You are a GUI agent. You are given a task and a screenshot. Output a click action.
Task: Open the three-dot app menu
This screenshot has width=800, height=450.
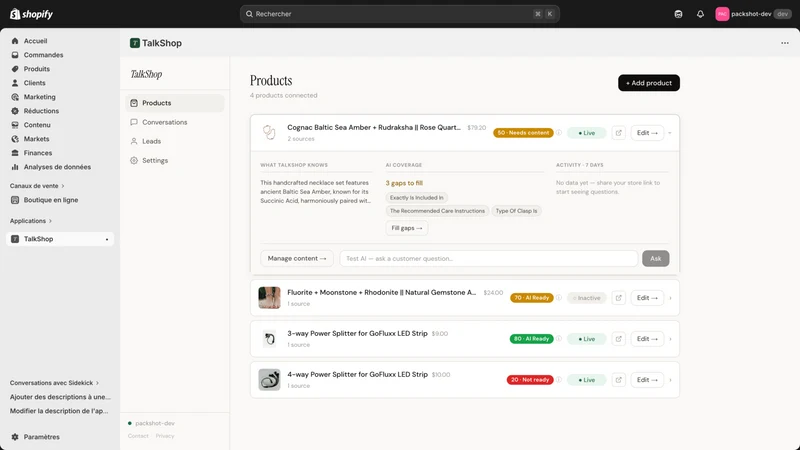pyautogui.click(x=785, y=43)
